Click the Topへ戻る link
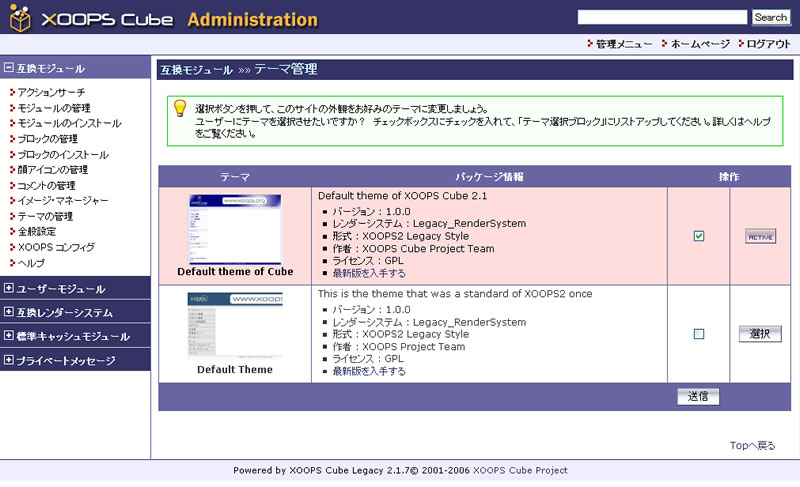The width and height of the screenshot is (800, 487). [753, 446]
